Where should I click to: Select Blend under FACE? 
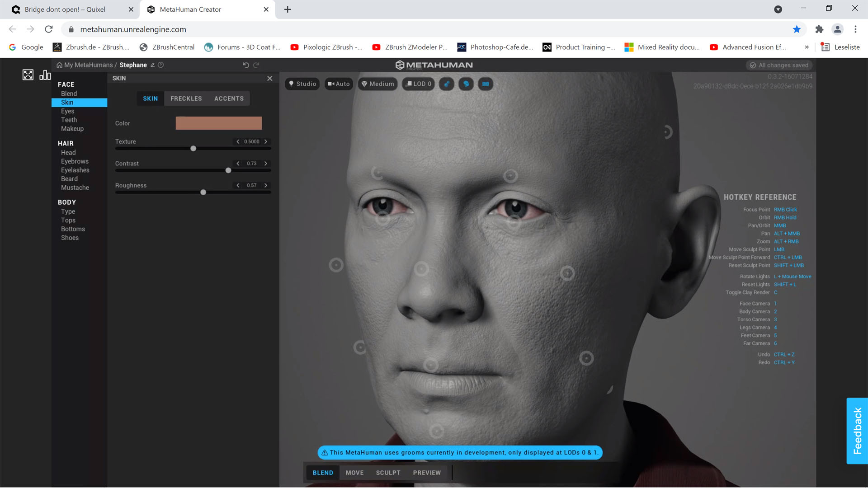(x=69, y=94)
